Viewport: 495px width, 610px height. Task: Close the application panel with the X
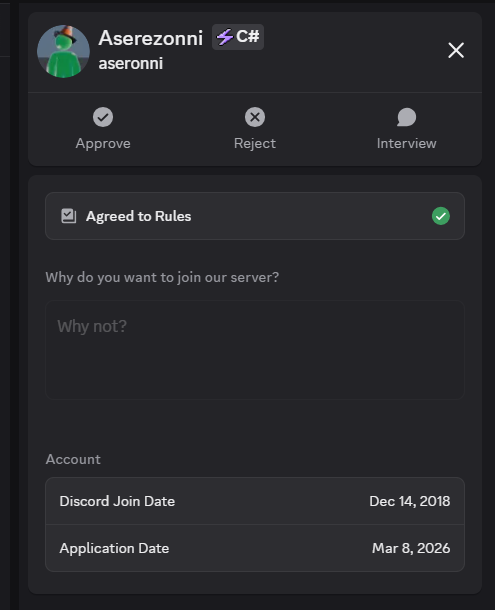pyautogui.click(x=456, y=51)
